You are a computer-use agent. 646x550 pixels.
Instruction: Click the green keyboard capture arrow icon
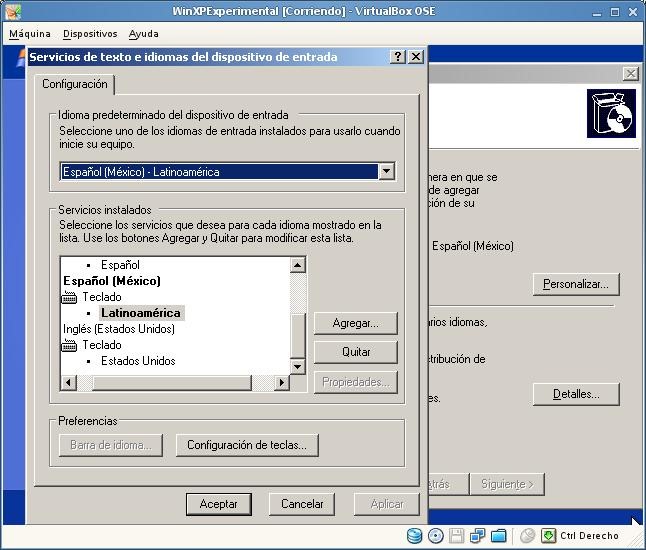click(x=549, y=536)
